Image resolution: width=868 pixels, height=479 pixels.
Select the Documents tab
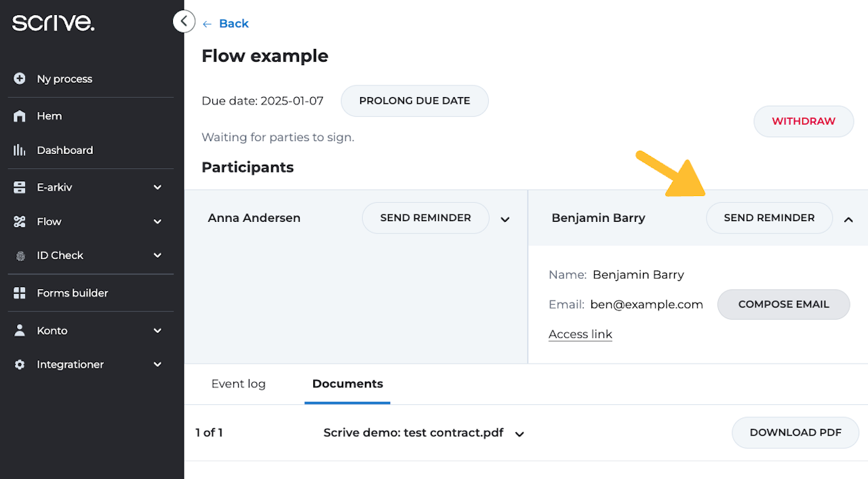coord(347,384)
